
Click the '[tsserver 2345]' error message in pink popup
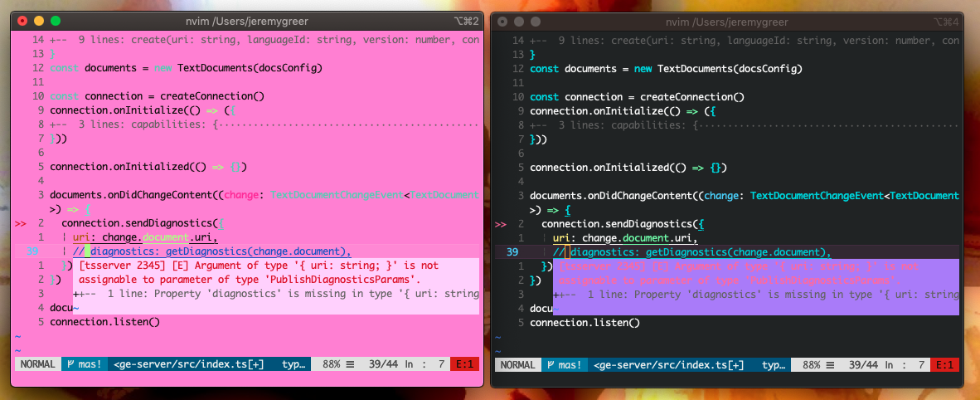click(259, 273)
